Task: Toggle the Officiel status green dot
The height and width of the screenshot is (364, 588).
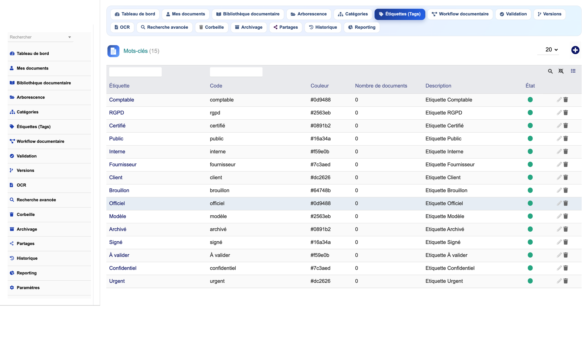Action: pyautogui.click(x=530, y=203)
